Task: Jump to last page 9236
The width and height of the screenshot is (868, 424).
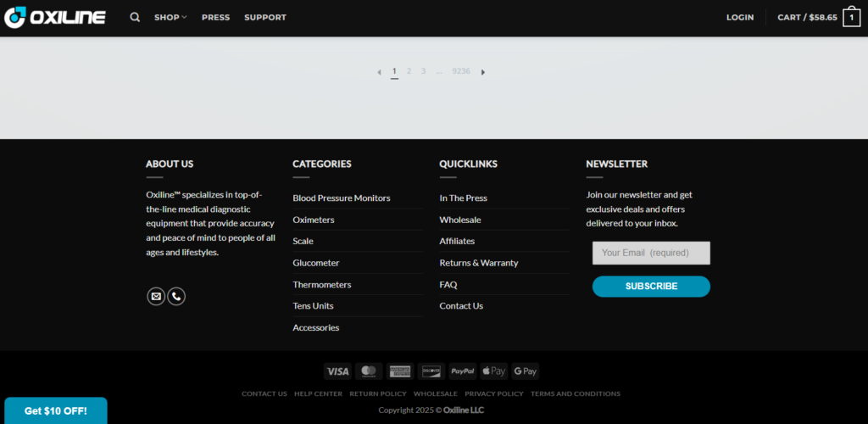Action: click(x=461, y=71)
